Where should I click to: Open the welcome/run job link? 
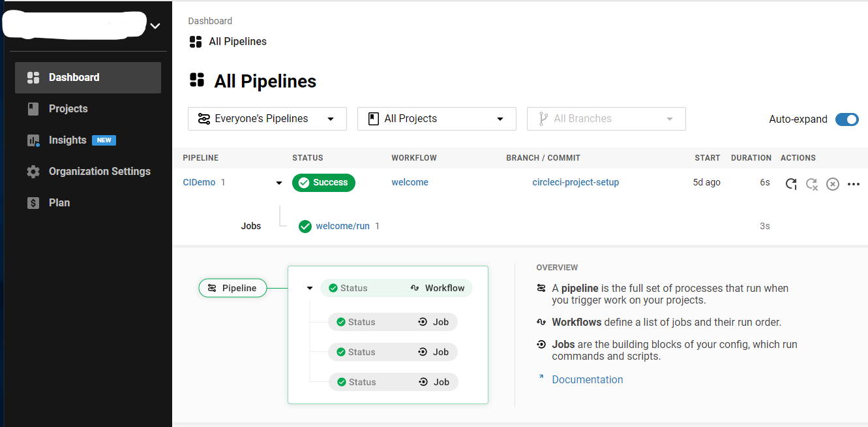click(x=342, y=226)
